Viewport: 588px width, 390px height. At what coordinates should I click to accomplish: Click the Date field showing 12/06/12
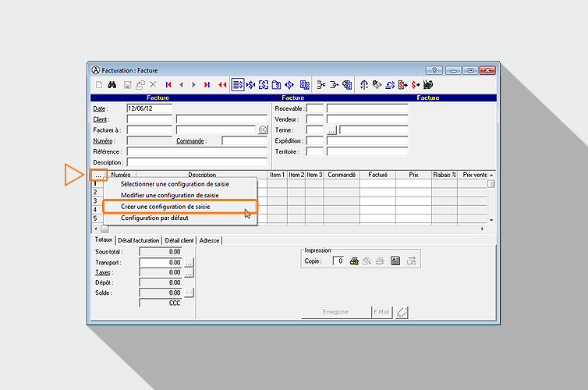tap(149, 108)
